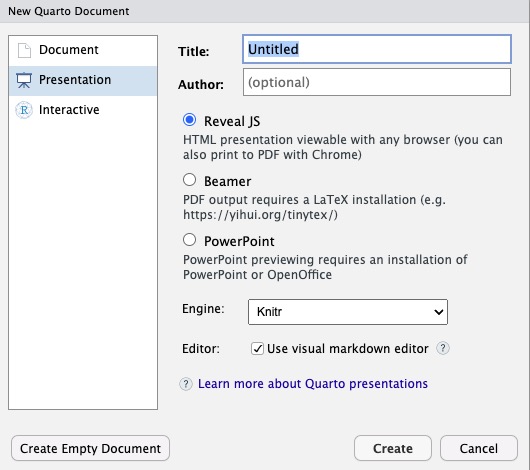Click the Create button

pyautogui.click(x=393, y=448)
